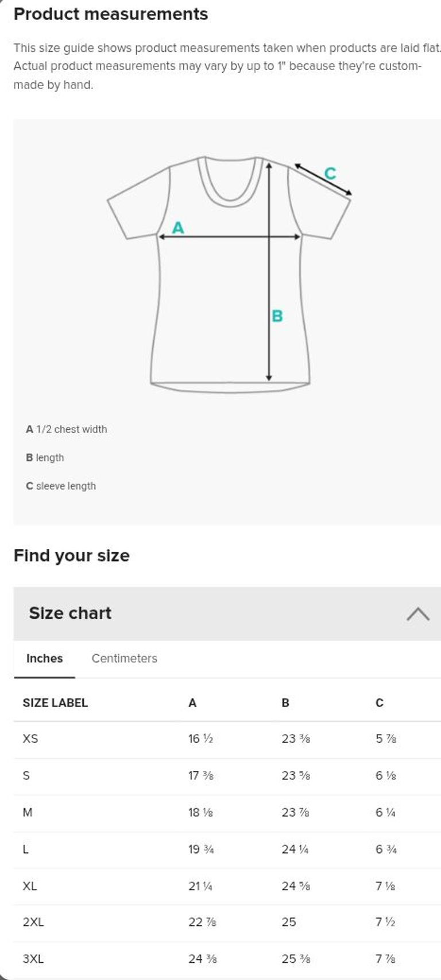Select the XS size row label
Screen dimensions: 441x980
30,739
